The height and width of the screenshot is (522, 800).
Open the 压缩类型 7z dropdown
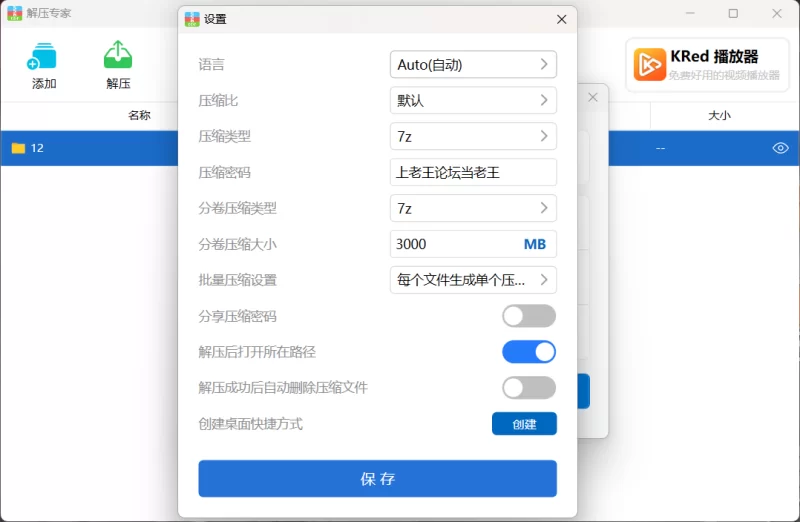473,136
